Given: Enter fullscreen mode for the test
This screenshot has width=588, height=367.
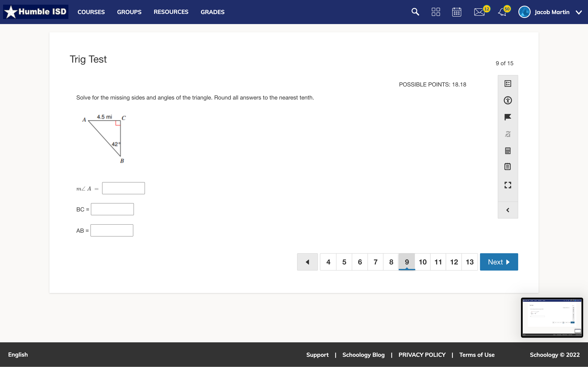Looking at the screenshot, I should [x=508, y=185].
